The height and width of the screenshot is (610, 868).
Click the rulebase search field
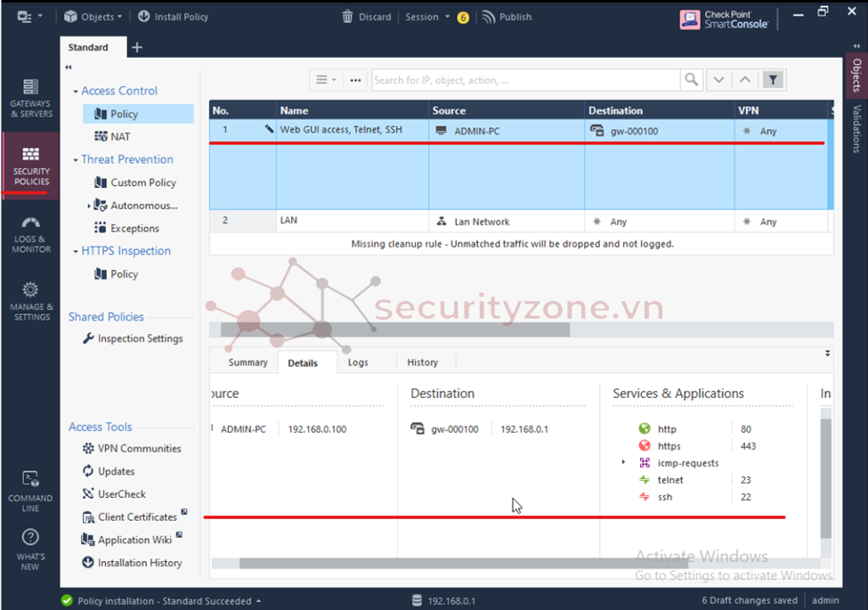point(526,80)
